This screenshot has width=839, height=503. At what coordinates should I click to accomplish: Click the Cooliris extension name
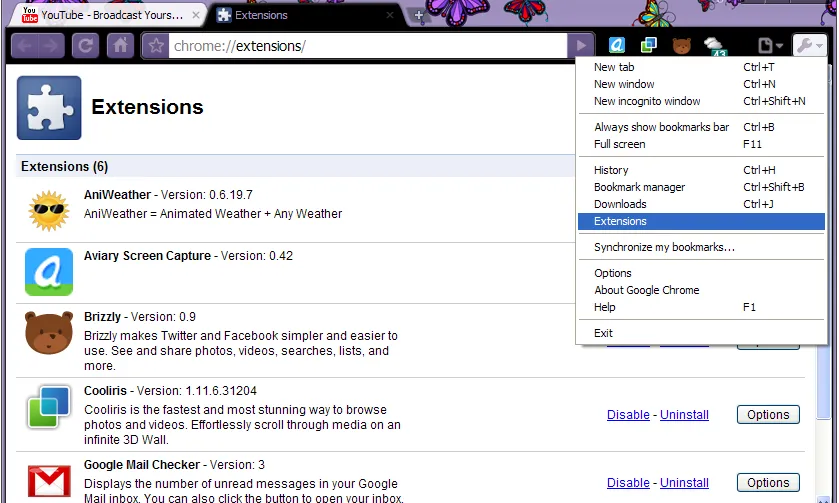tap(105, 391)
